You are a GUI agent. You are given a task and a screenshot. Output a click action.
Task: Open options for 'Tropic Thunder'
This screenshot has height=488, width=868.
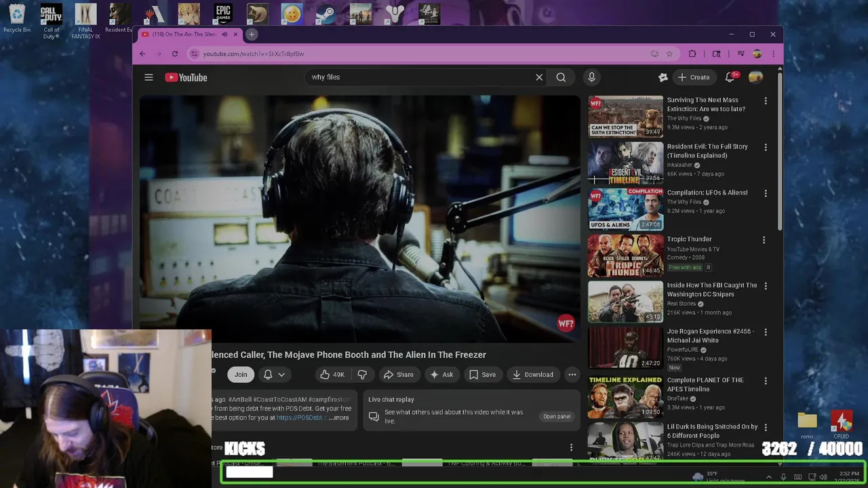(x=764, y=240)
